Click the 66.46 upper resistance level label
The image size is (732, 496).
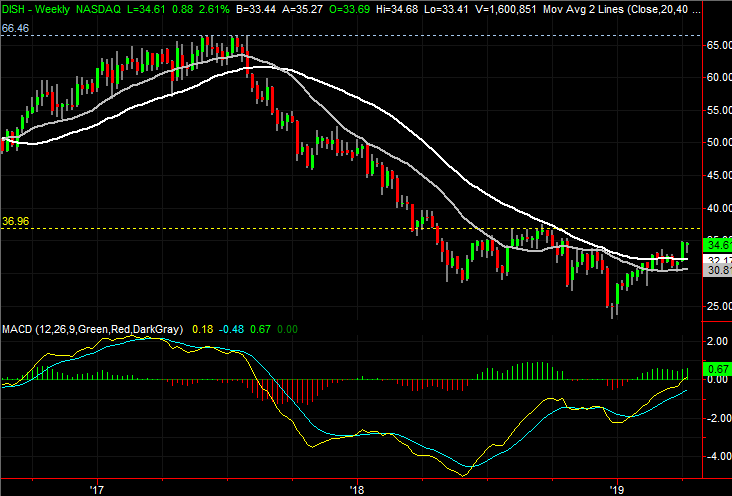(13, 31)
